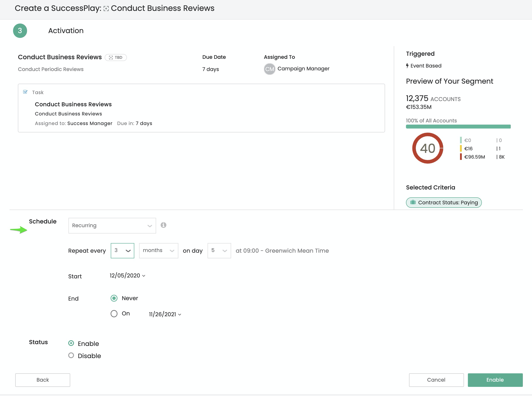Click the health score 40 donut chart
This screenshot has height=396, width=532.
(428, 148)
